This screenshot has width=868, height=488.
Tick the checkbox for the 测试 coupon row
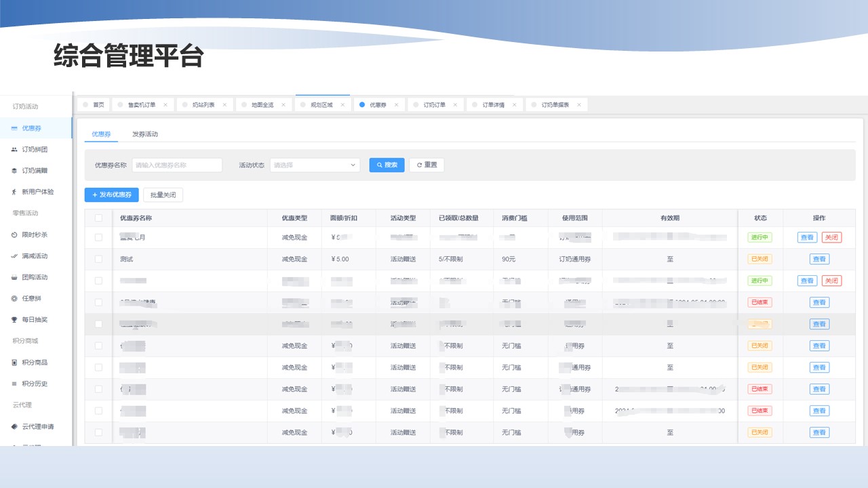tap(98, 259)
